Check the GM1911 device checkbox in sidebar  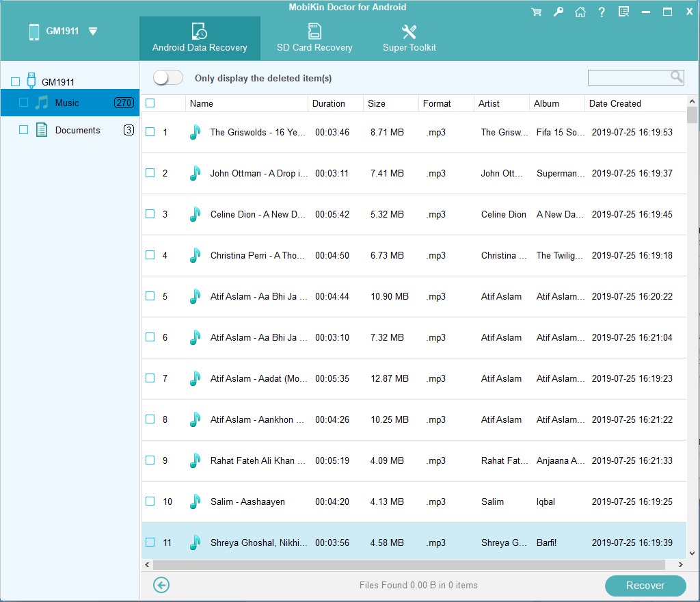click(16, 81)
